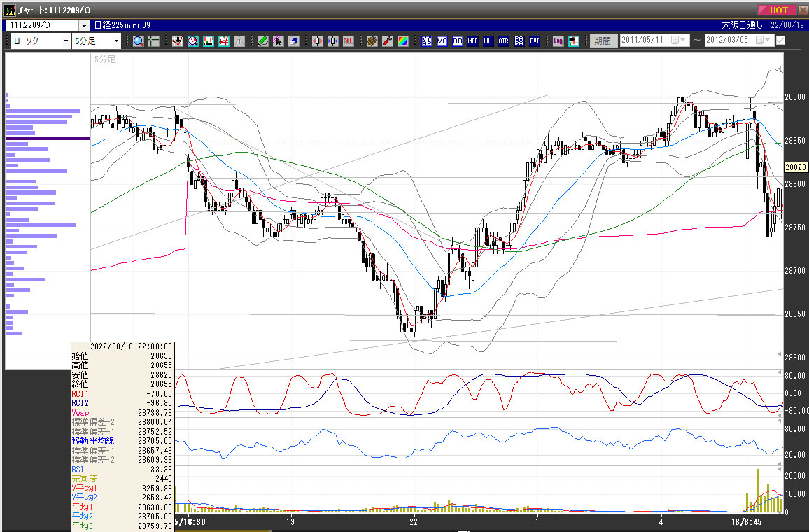Toggle the BB Bollinger Bands icon

(458, 41)
